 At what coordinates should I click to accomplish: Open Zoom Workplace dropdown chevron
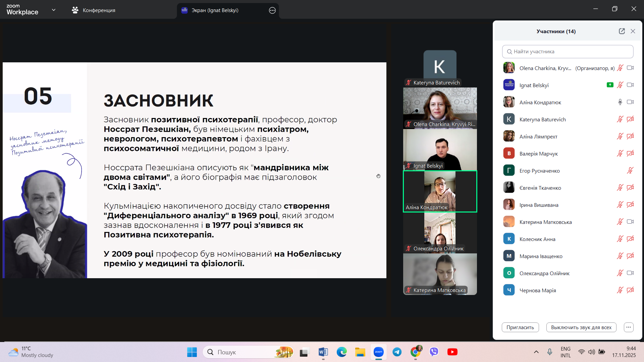54,10
